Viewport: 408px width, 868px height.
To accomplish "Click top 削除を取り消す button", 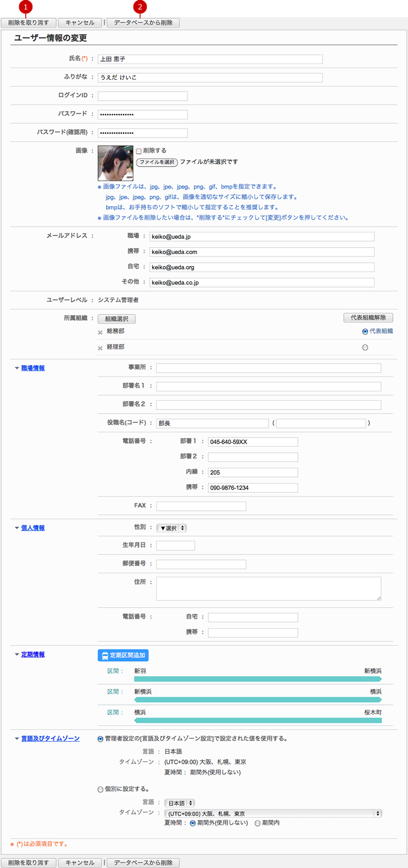I will coord(29,23).
